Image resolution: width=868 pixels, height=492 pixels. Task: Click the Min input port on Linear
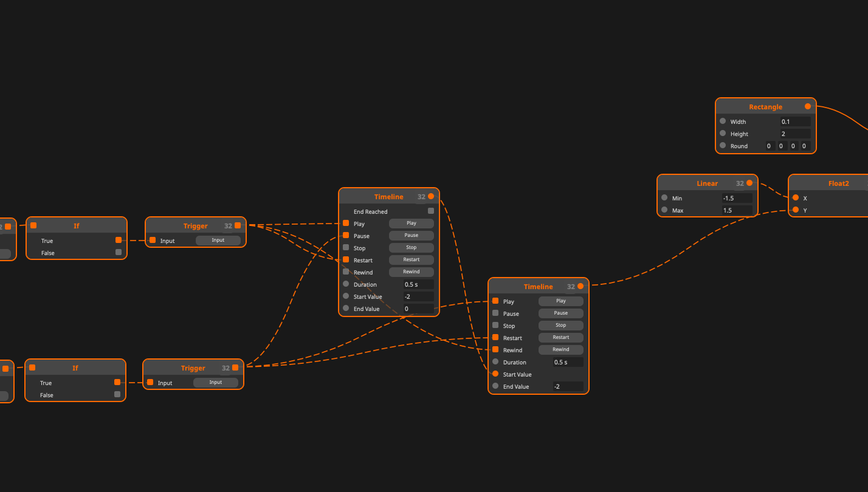[664, 197]
